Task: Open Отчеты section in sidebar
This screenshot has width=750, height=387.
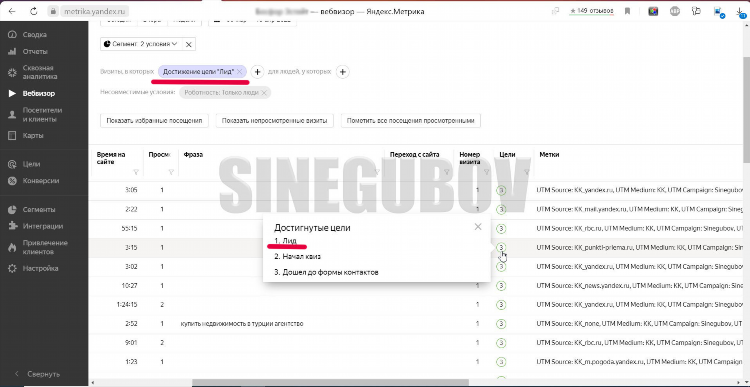Action: [x=34, y=52]
